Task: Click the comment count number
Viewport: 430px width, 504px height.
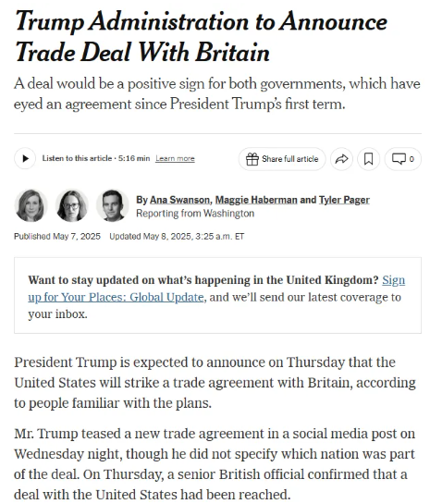Action: click(x=412, y=159)
